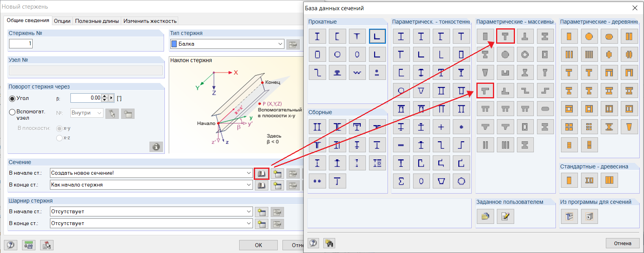Click pencil edit icon in Заданное пользователем

point(505,216)
